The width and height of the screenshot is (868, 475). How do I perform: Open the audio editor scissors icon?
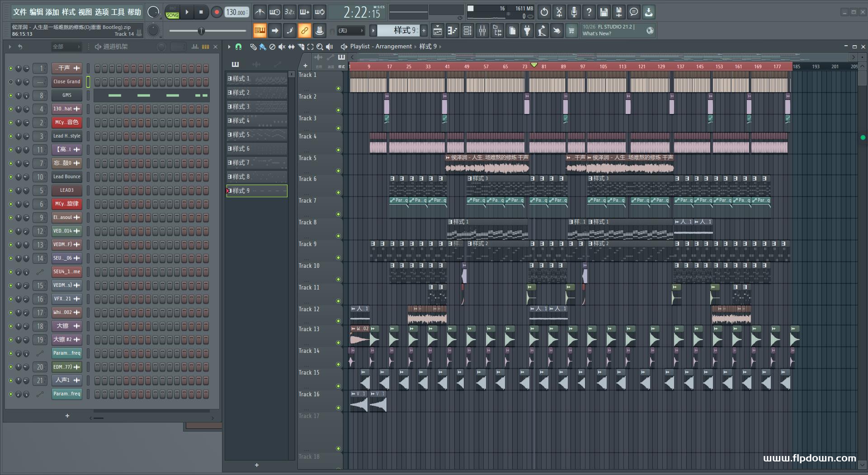[559, 12]
